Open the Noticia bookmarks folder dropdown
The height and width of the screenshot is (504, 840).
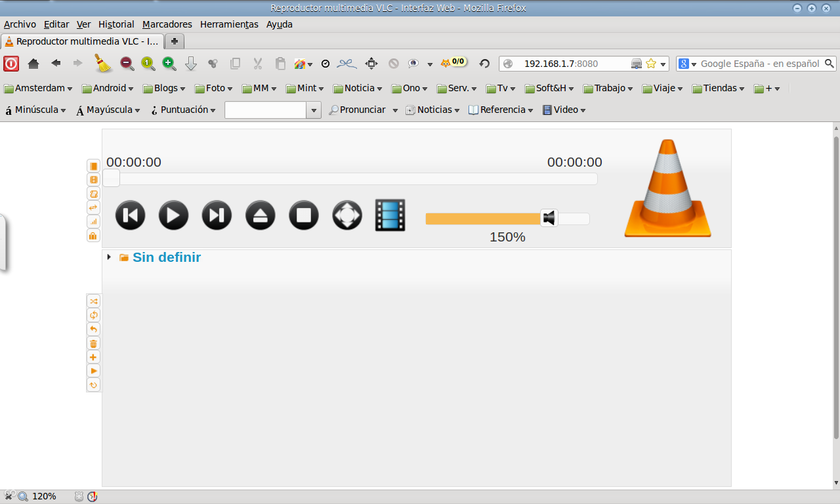tap(358, 88)
